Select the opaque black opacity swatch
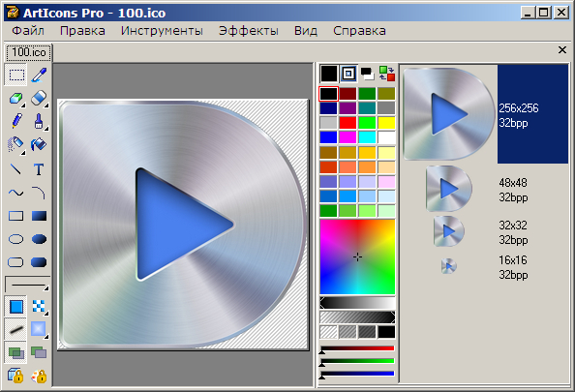 (386, 332)
